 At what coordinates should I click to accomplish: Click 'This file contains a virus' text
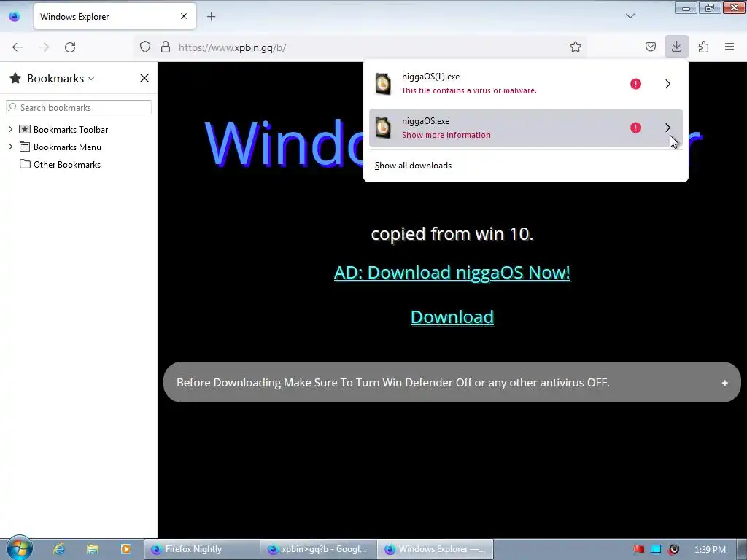(x=469, y=90)
